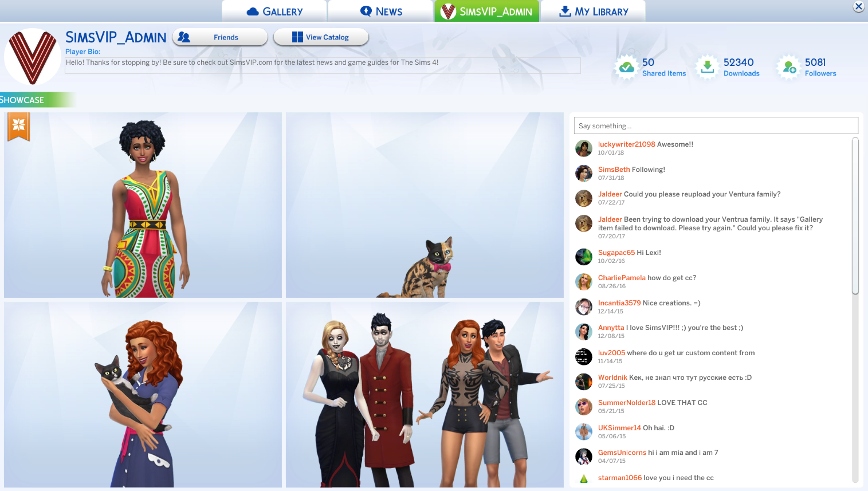The width and height of the screenshot is (868, 491).
Task: Click Annytta's avatar icon
Action: point(584,332)
